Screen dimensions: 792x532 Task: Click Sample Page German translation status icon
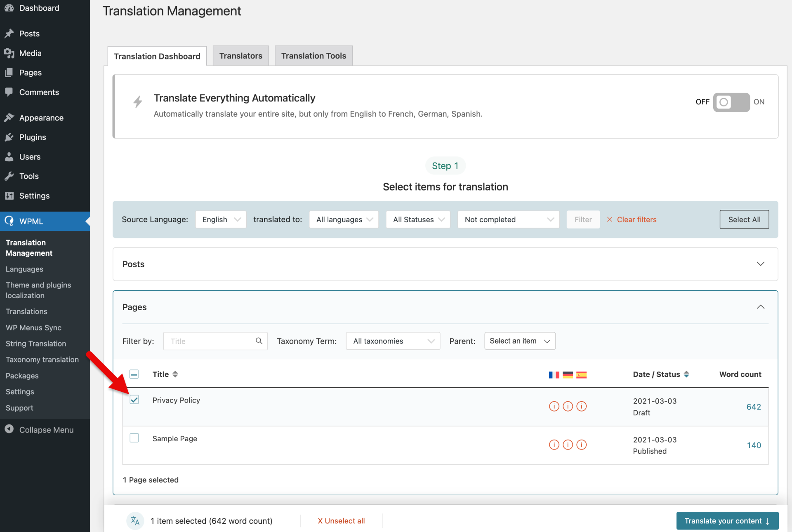click(x=568, y=445)
